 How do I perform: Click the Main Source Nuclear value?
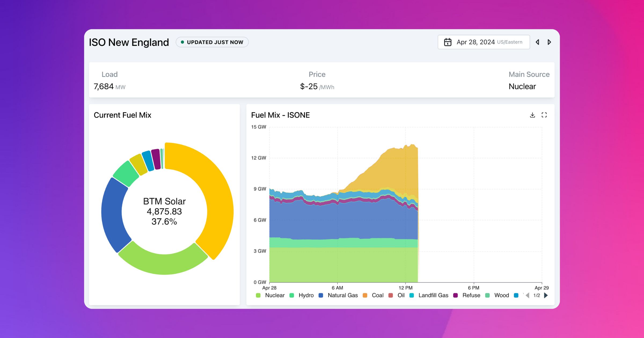coord(522,86)
